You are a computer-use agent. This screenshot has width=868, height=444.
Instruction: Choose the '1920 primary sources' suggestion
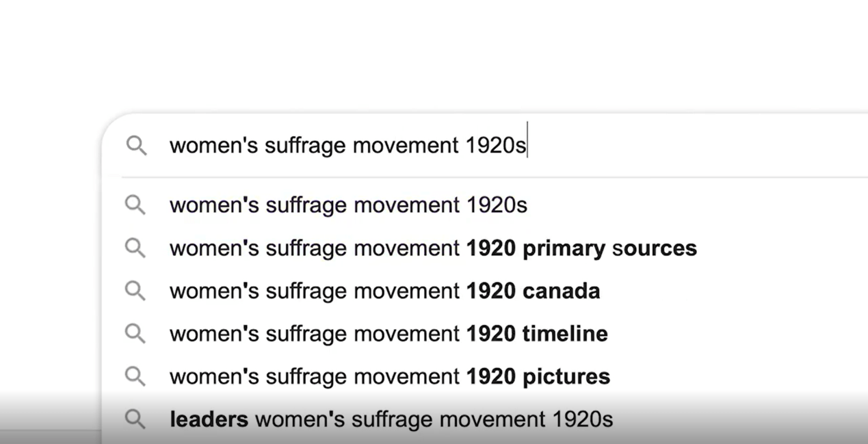tap(485, 248)
